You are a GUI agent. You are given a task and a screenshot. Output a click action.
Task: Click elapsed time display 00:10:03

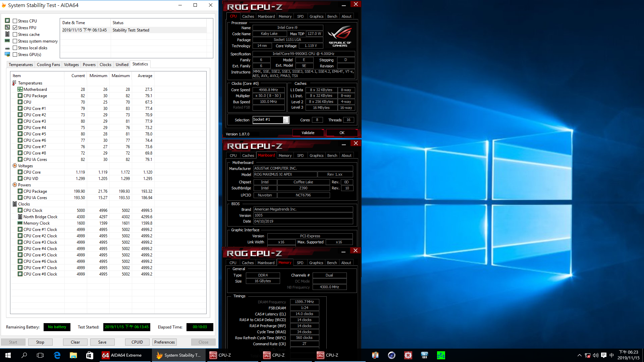200,327
